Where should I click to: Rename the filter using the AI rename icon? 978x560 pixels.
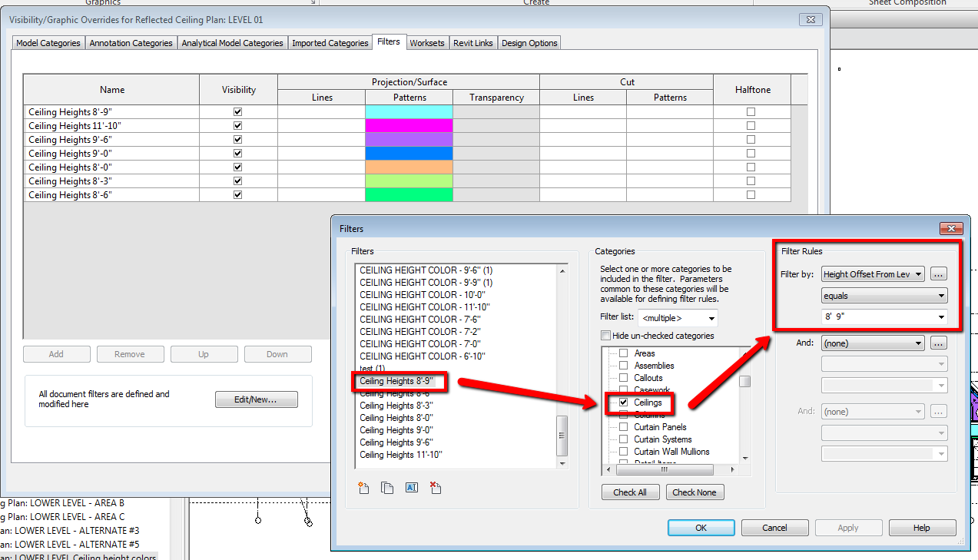click(412, 487)
